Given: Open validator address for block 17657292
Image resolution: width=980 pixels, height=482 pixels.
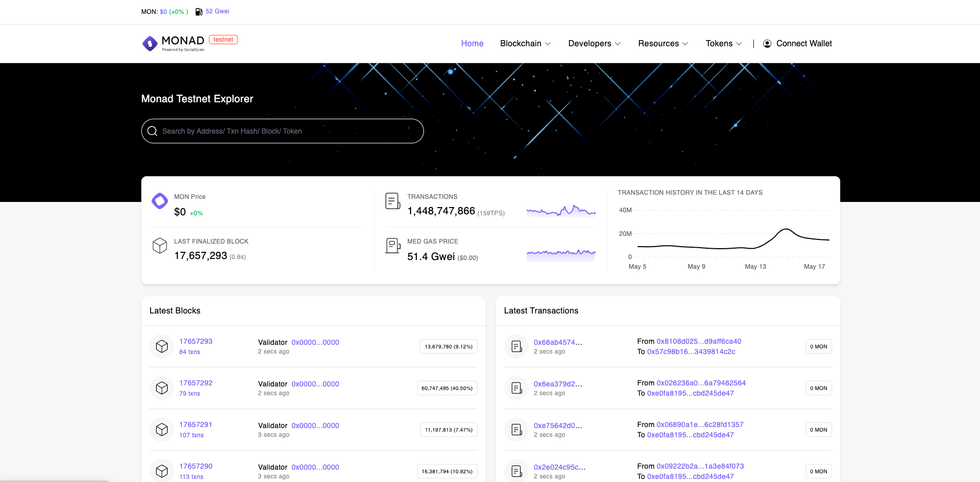Looking at the screenshot, I should 316,384.
